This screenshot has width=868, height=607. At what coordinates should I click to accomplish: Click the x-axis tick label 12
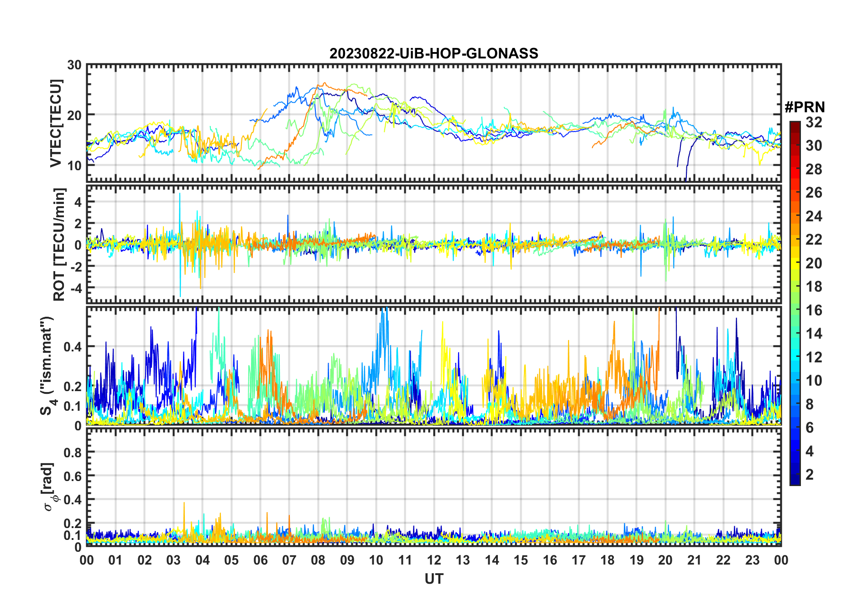click(434, 560)
